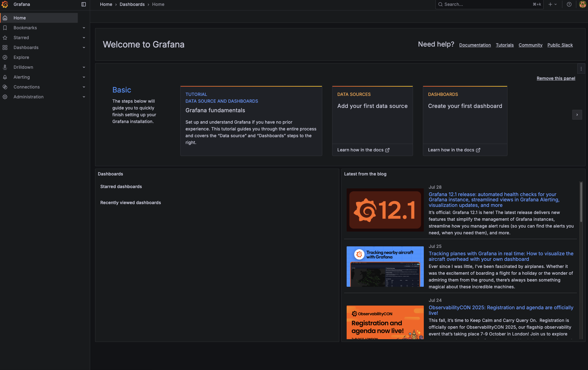Click the Latest from the blog panel title
Screen dimensions: 588x370
click(x=365, y=174)
